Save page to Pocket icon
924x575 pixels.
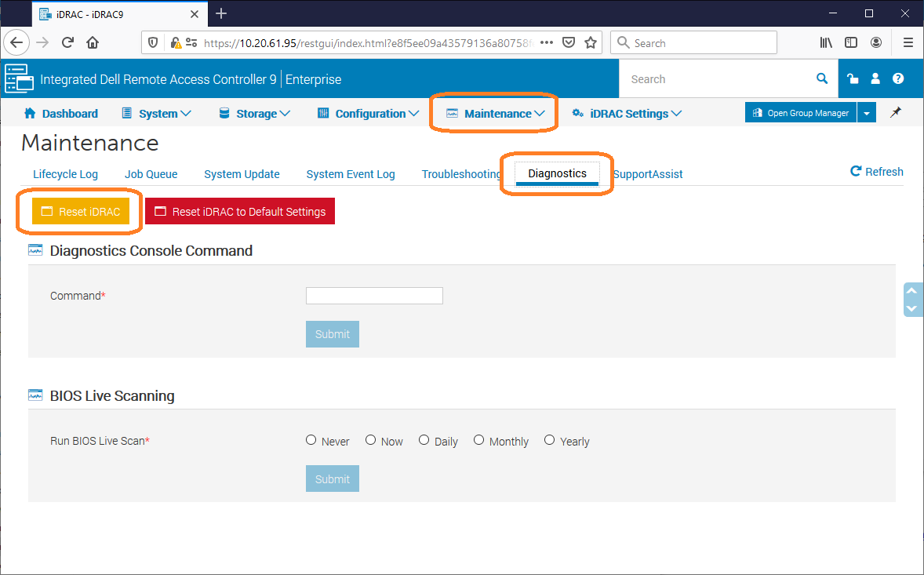[569, 42]
